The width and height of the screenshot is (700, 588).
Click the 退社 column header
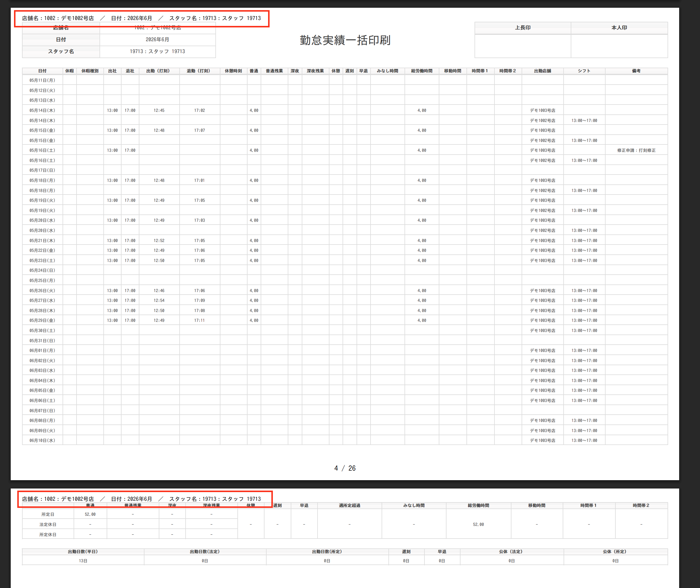point(130,71)
